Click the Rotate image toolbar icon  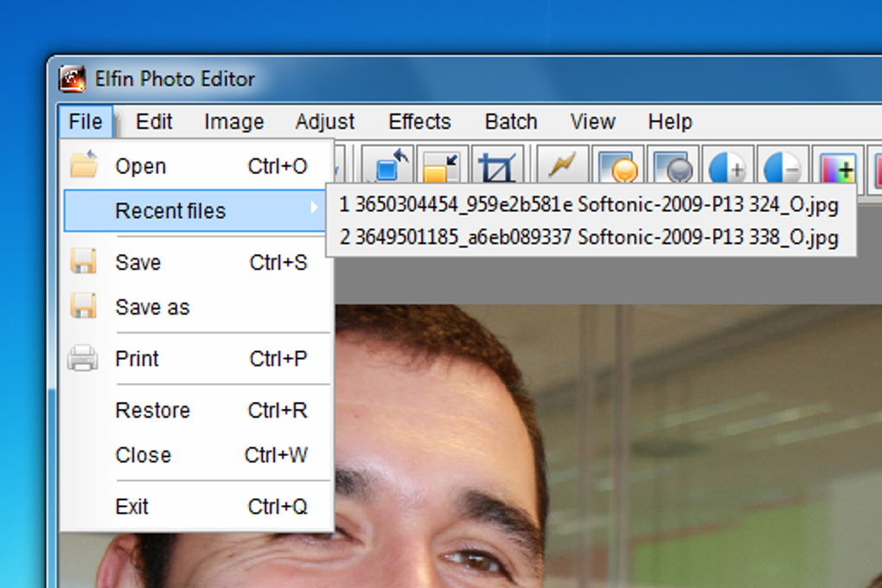[387, 164]
